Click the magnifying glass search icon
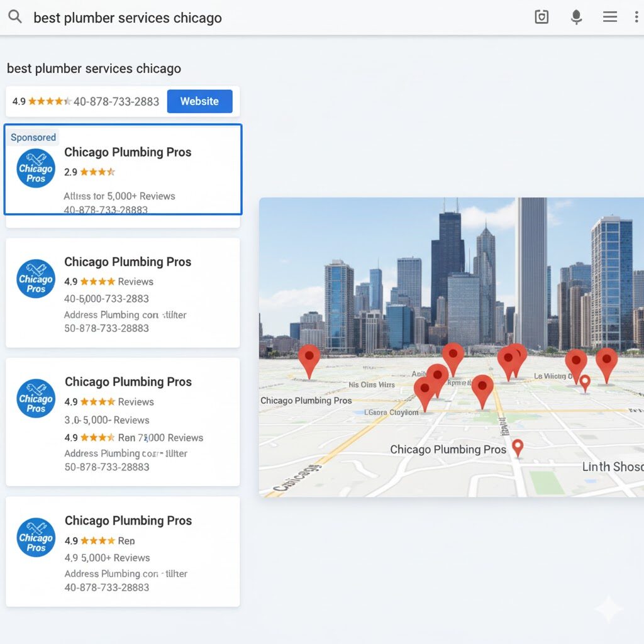Viewport: 644px width, 644px height. [15, 17]
